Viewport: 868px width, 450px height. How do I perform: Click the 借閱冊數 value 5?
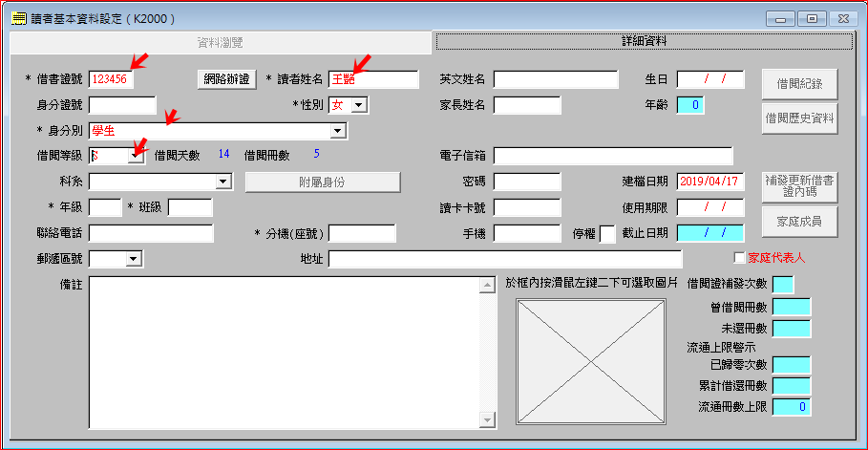pos(316,154)
